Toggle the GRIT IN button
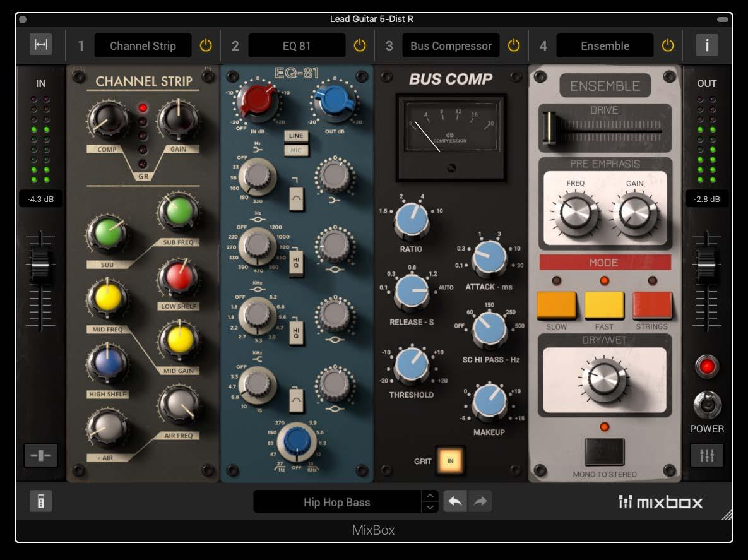748x560 pixels. [450, 461]
